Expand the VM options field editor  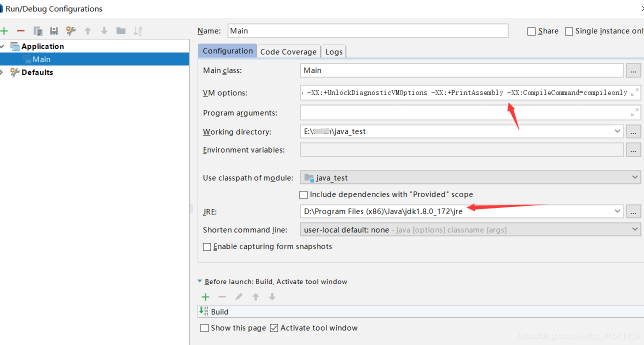(x=634, y=92)
